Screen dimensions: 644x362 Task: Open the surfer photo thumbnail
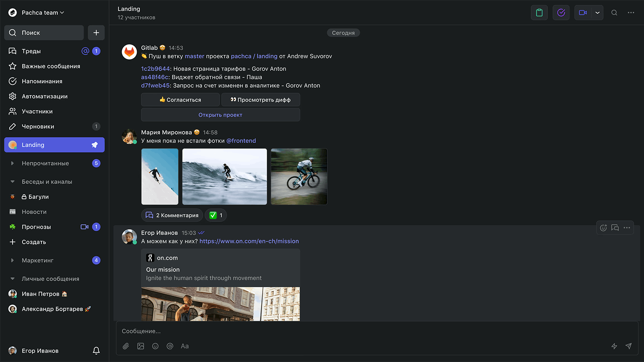click(225, 176)
